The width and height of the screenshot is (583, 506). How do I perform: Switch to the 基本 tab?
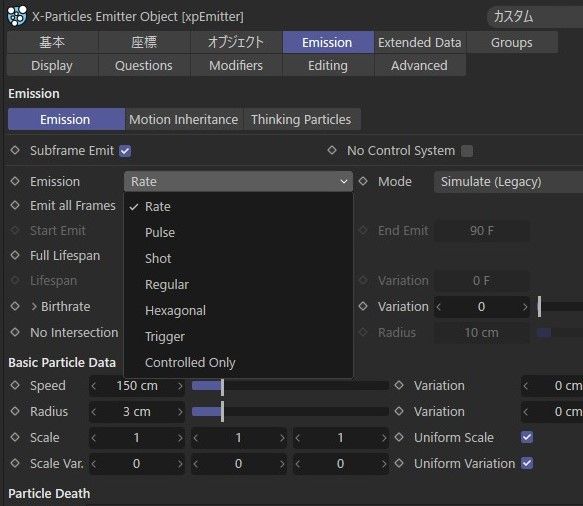coord(52,42)
